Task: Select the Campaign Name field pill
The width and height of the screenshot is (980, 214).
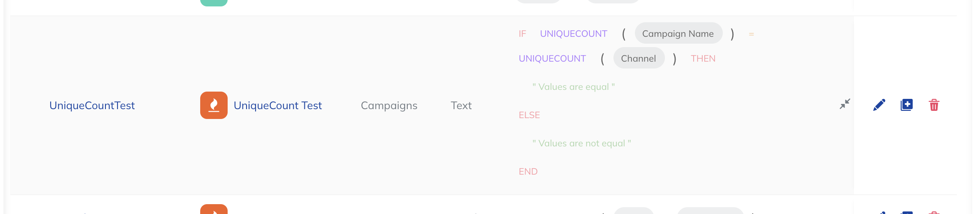Action: pyautogui.click(x=678, y=33)
